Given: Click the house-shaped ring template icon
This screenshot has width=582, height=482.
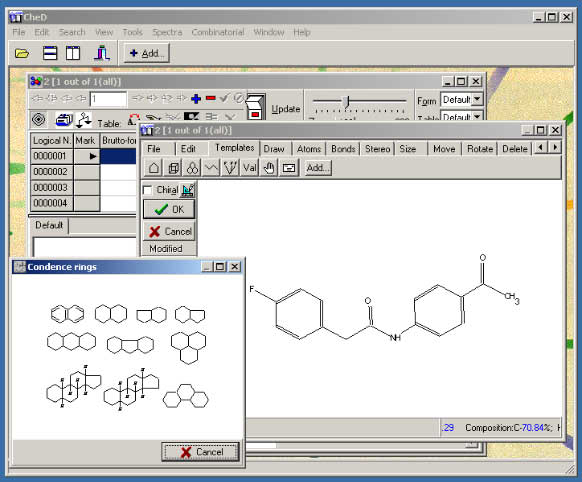Looking at the screenshot, I should pos(154,168).
